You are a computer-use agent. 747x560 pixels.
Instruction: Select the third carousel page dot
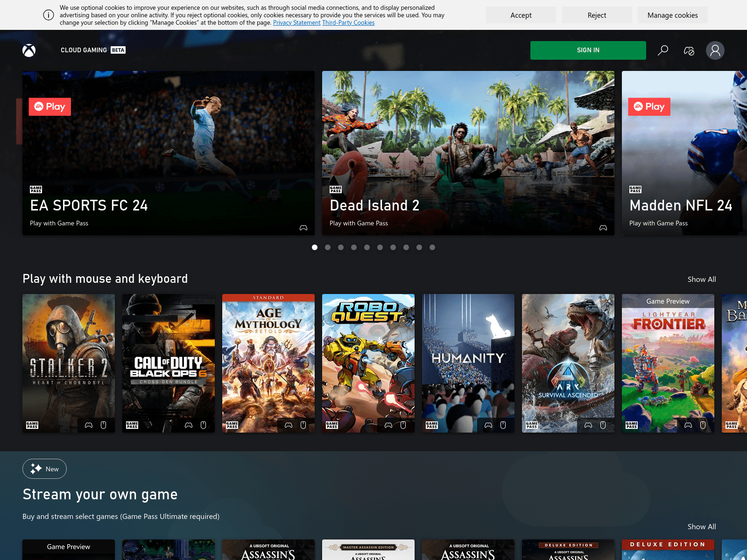coord(341,247)
